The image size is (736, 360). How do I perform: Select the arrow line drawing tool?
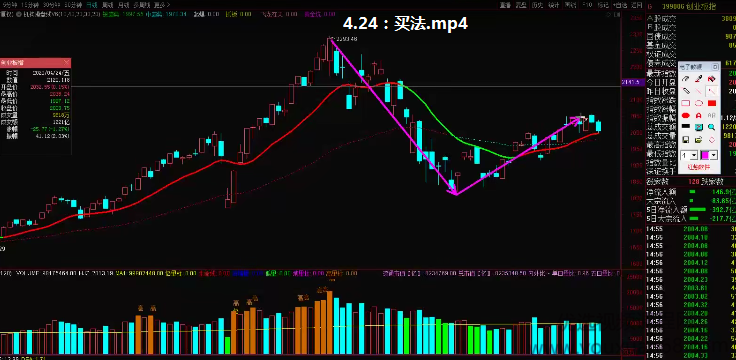coord(712,91)
